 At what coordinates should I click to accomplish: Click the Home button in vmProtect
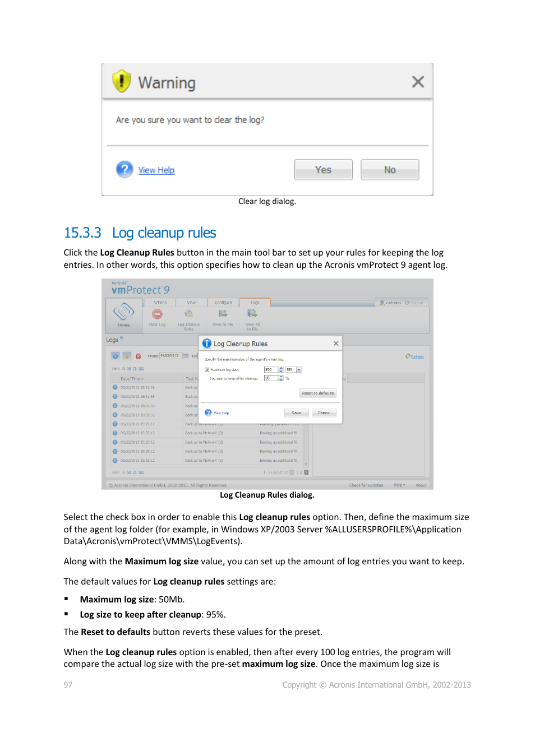124,315
